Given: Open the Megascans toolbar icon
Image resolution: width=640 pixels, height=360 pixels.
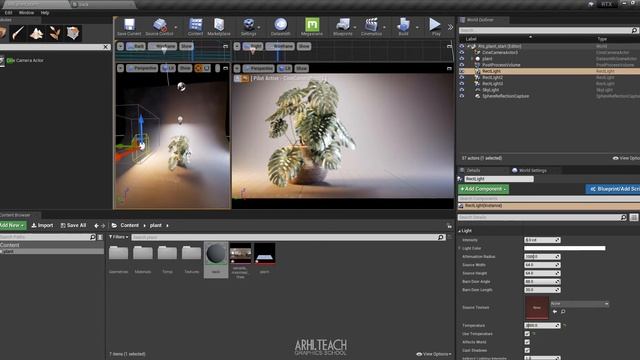Looking at the screenshot, I should tap(312, 27).
